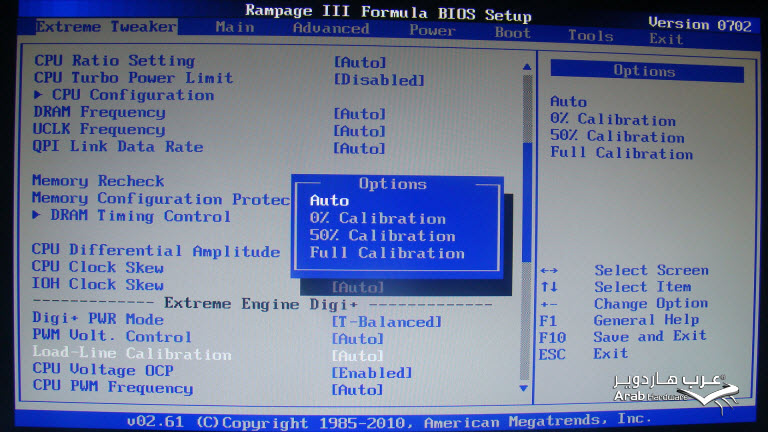
Task: Select the PWM Volt. Control label
Action: click(x=112, y=336)
